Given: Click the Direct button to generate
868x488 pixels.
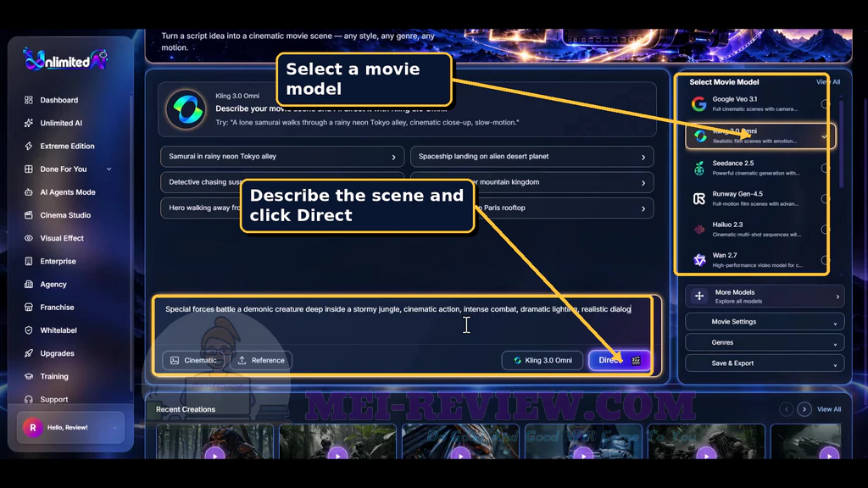Looking at the screenshot, I should pyautogui.click(x=619, y=360).
